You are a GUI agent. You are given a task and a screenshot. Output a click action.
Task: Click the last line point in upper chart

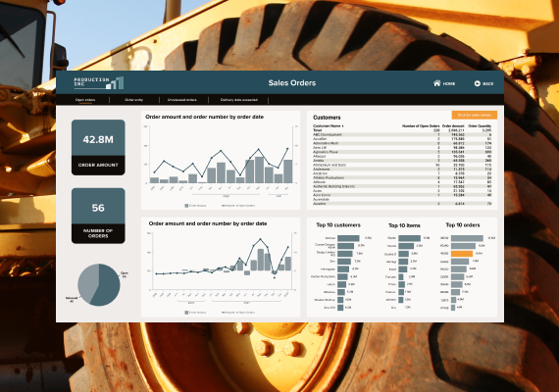pos(287,148)
